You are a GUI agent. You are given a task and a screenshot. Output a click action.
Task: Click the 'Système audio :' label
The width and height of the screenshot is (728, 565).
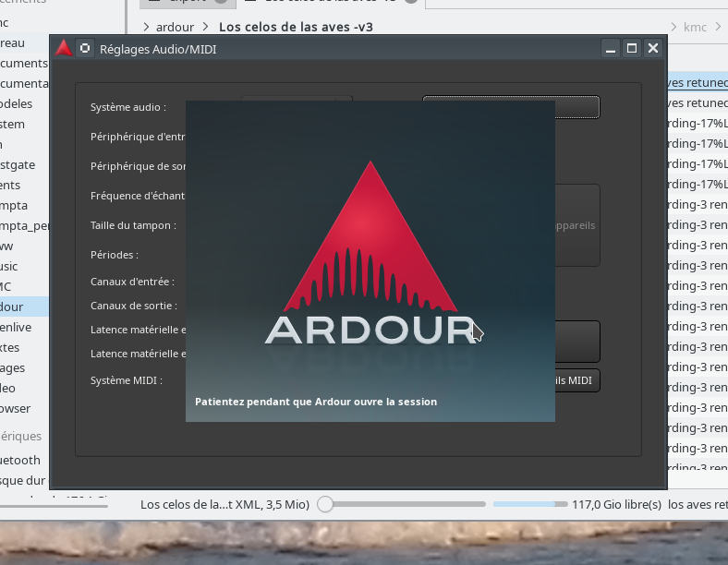128,107
